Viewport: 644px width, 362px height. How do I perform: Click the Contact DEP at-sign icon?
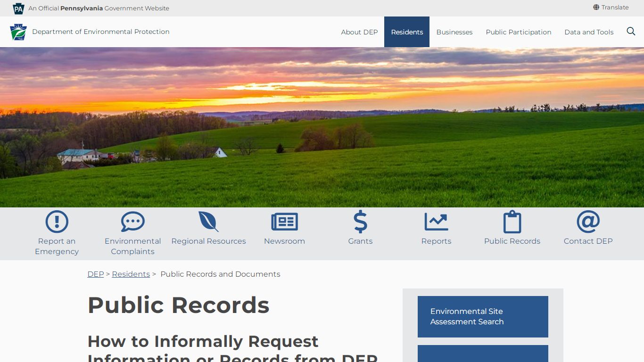(588, 222)
